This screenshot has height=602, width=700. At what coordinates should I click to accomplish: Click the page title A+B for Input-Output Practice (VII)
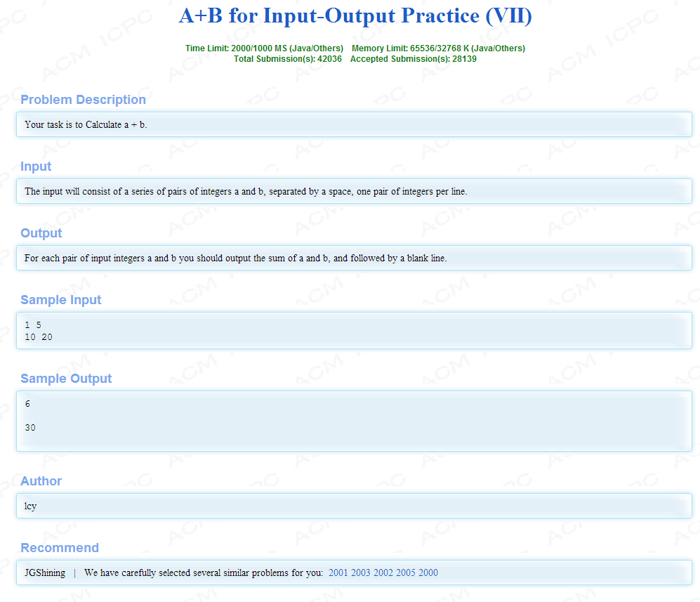(355, 15)
